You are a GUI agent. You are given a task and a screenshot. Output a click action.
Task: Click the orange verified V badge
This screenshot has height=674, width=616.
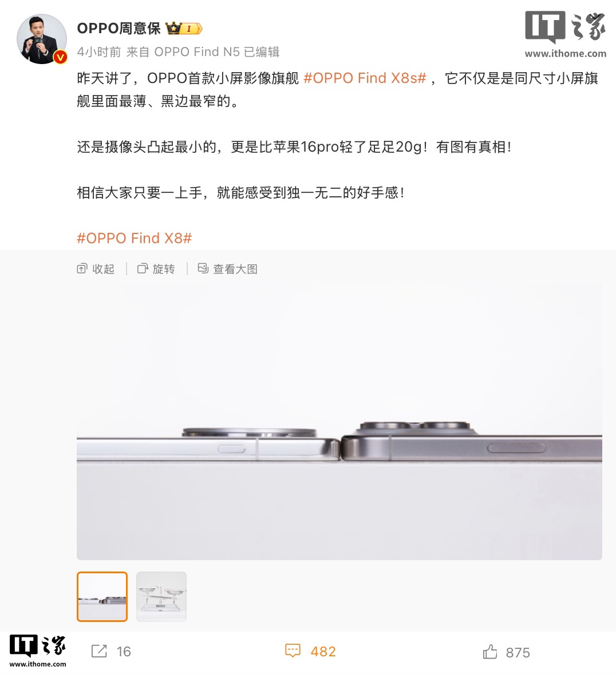[60, 57]
